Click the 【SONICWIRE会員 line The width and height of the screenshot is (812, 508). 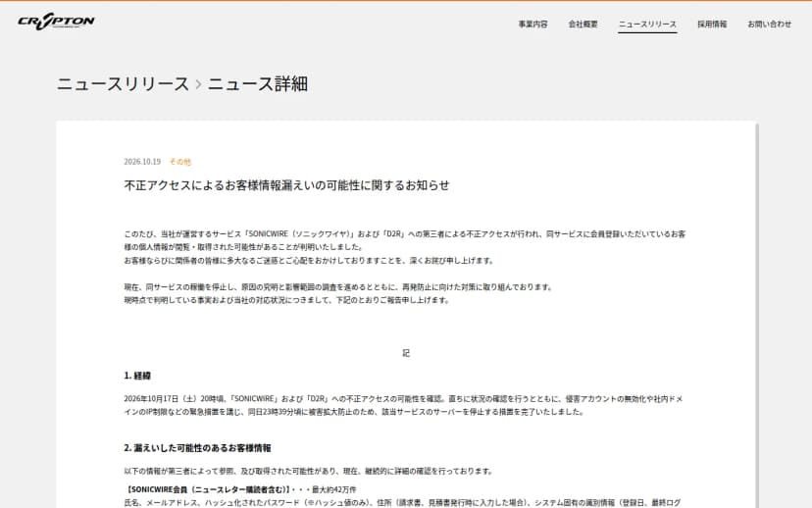[x=240, y=489]
